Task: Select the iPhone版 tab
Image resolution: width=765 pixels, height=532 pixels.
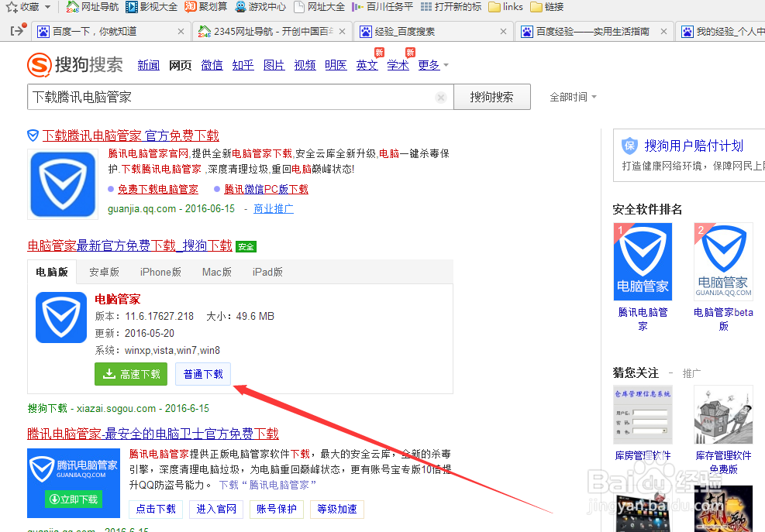Action: 160,272
